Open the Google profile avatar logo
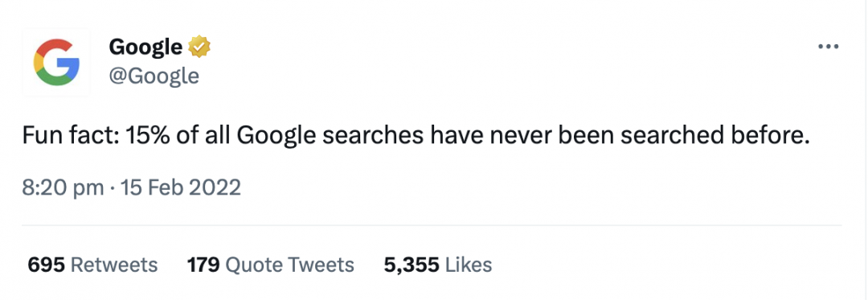The image size is (868, 300). pyautogui.click(x=56, y=62)
